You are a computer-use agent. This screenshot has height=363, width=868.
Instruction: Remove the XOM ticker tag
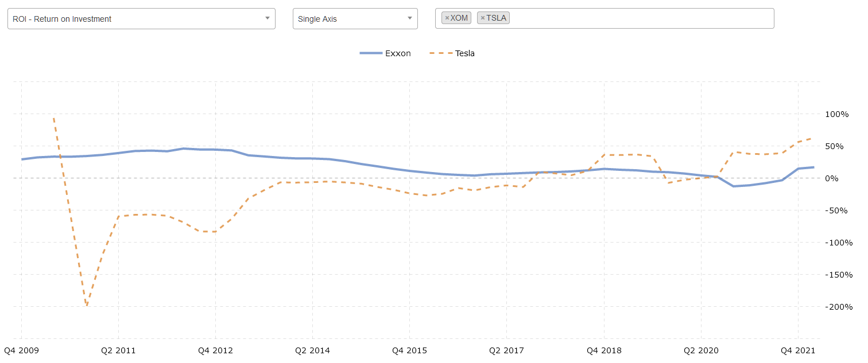tap(447, 18)
